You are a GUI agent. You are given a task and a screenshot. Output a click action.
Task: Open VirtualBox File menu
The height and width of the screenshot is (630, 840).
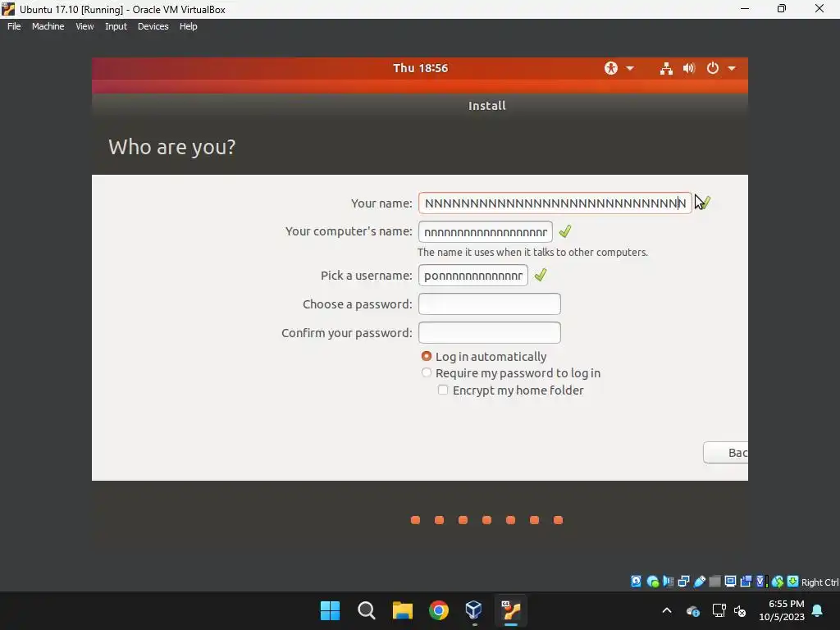[x=14, y=26]
